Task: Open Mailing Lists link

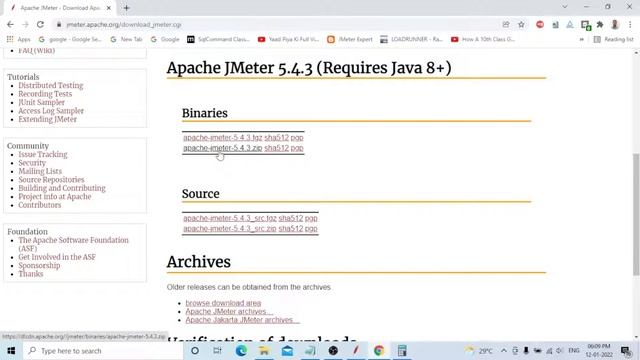Action: tap(40, 171)
